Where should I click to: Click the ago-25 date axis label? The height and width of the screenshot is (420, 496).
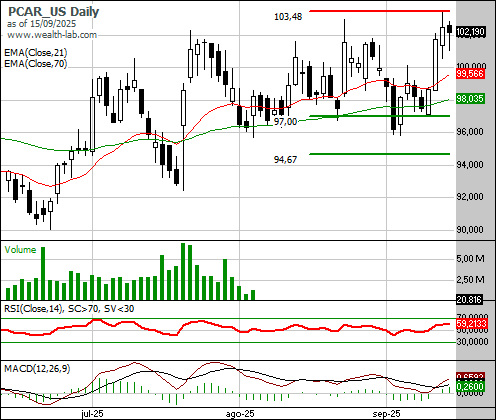tap(240, 414)
